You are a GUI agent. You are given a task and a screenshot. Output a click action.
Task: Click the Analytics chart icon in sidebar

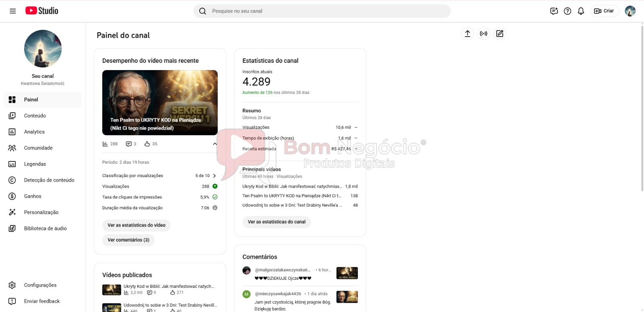point(12,132)
